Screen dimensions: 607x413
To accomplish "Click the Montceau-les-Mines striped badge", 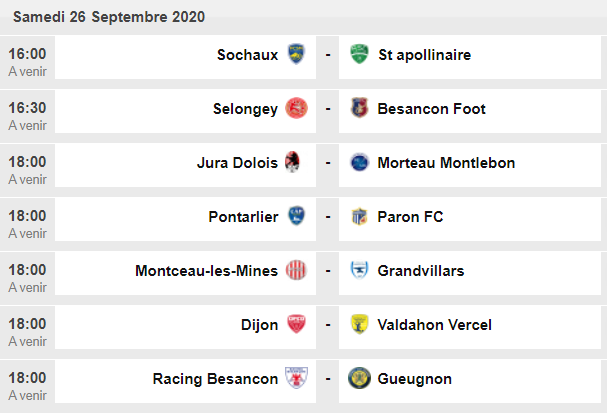I will tap(296, 271).
